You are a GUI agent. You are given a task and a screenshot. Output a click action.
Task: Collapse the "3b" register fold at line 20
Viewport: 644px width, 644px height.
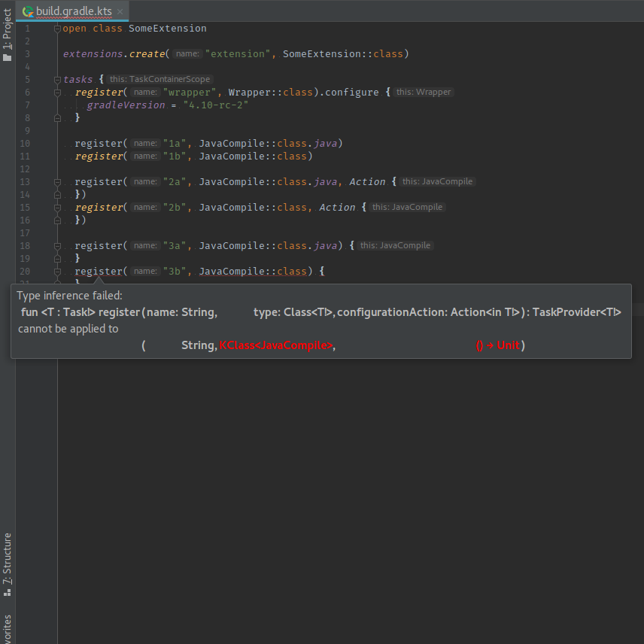click(x=57, y=272)
